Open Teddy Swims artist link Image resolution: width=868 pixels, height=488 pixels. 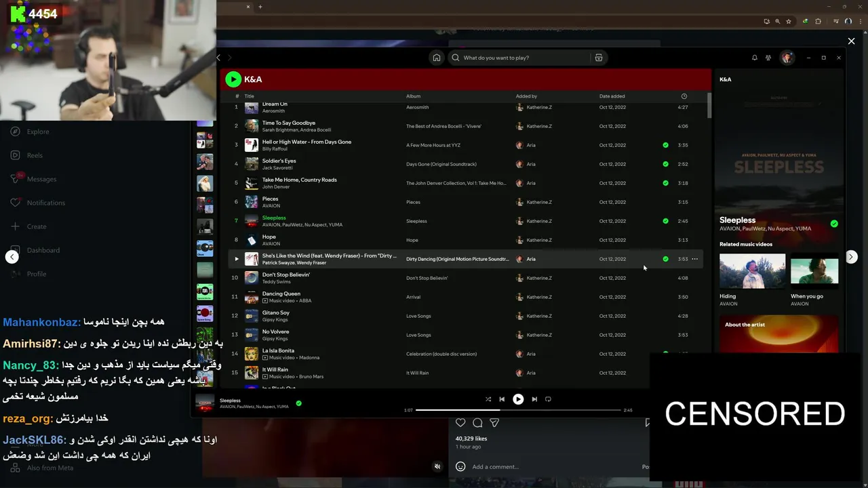pyautogui.click(x=276, y=281)
